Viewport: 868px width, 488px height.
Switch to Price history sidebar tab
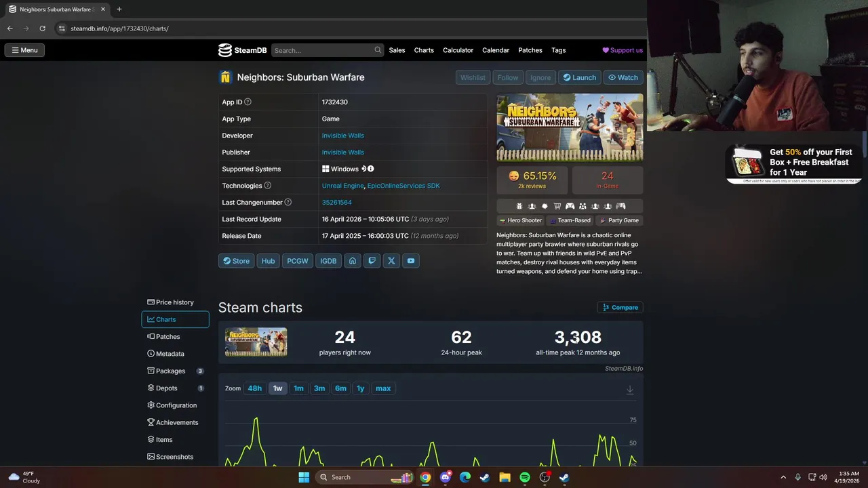pyautogui.click(x=175, y=302)
